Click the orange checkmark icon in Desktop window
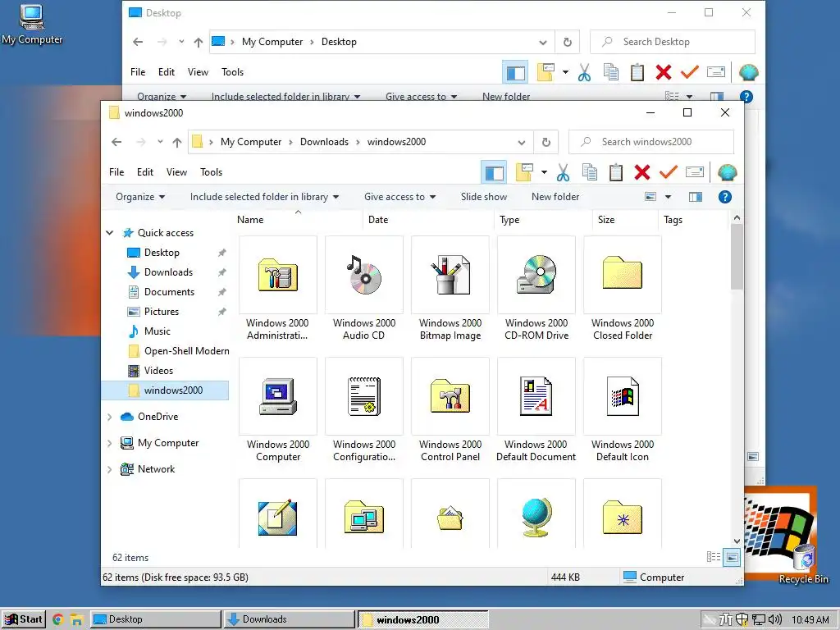Viewport: 840px width, 630px height. coord(689,72)
